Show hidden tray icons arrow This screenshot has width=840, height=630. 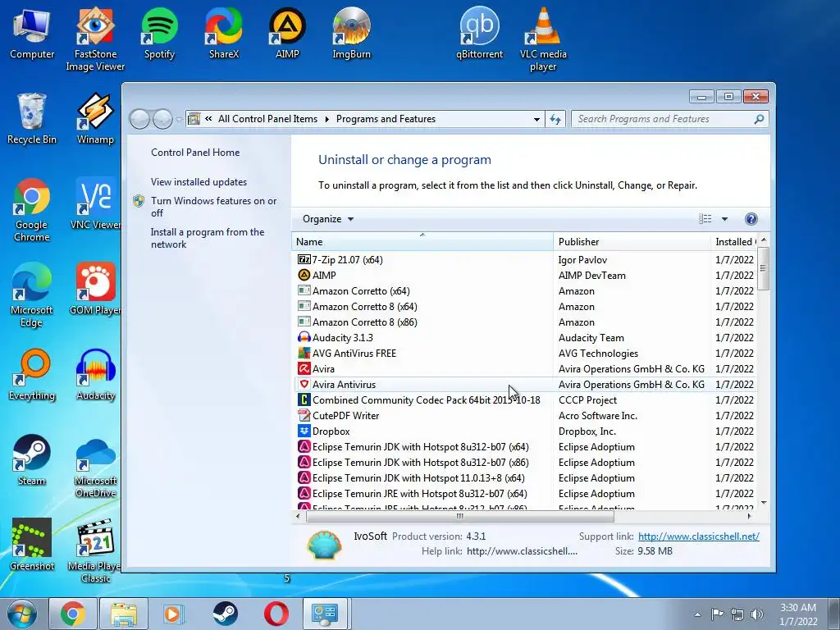coord(697,615)
